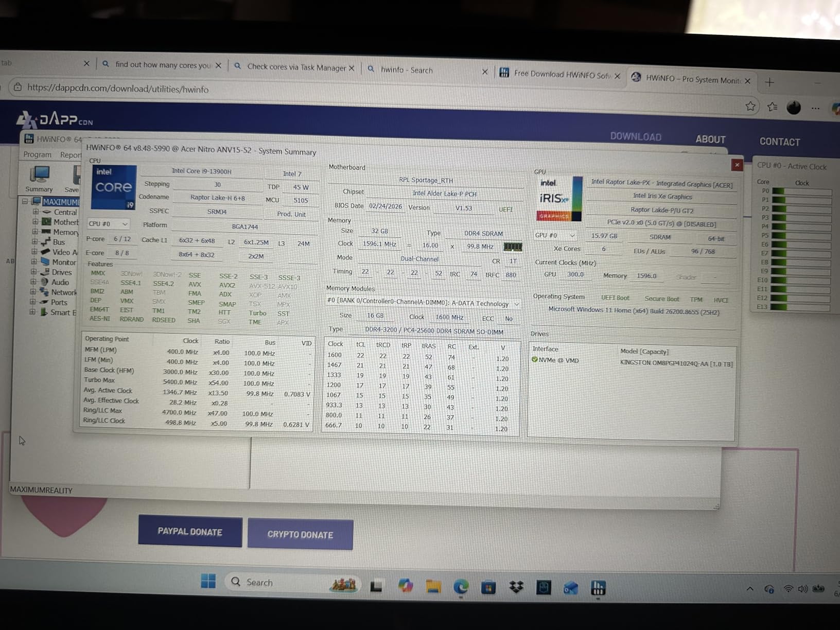The height and width of the screenshot is (630, 840).
Task: Open the battery tray icon
Action: [818, 588]
